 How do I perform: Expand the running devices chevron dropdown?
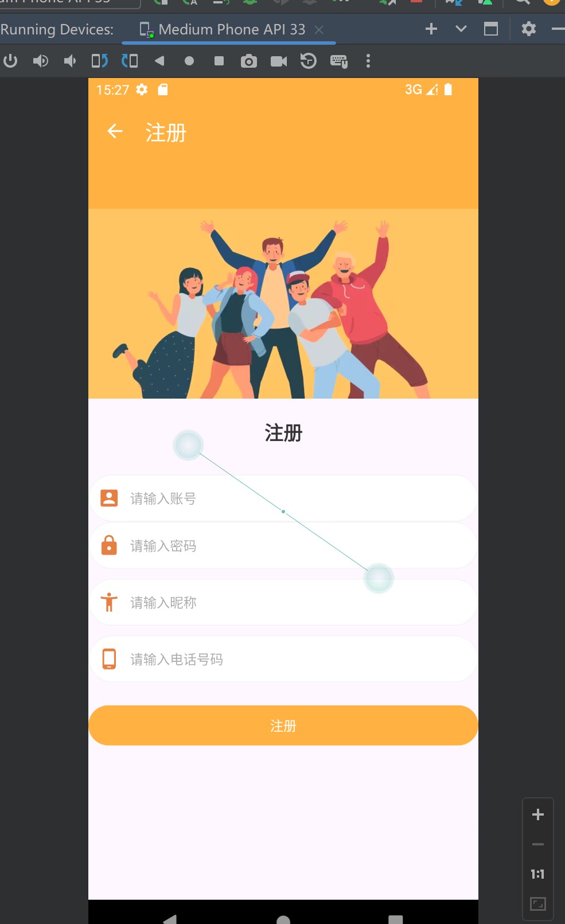(x=461, y=29)
